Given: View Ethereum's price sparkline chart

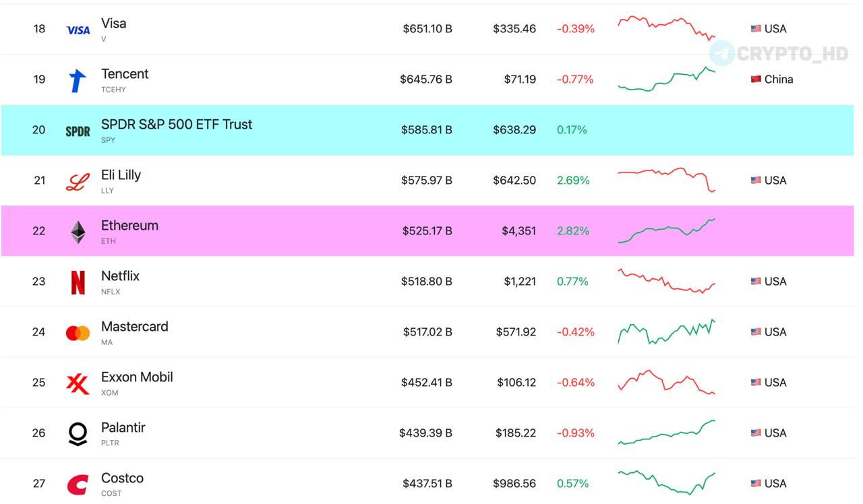Looking at the screenshot, I should [x=666, y=230].
